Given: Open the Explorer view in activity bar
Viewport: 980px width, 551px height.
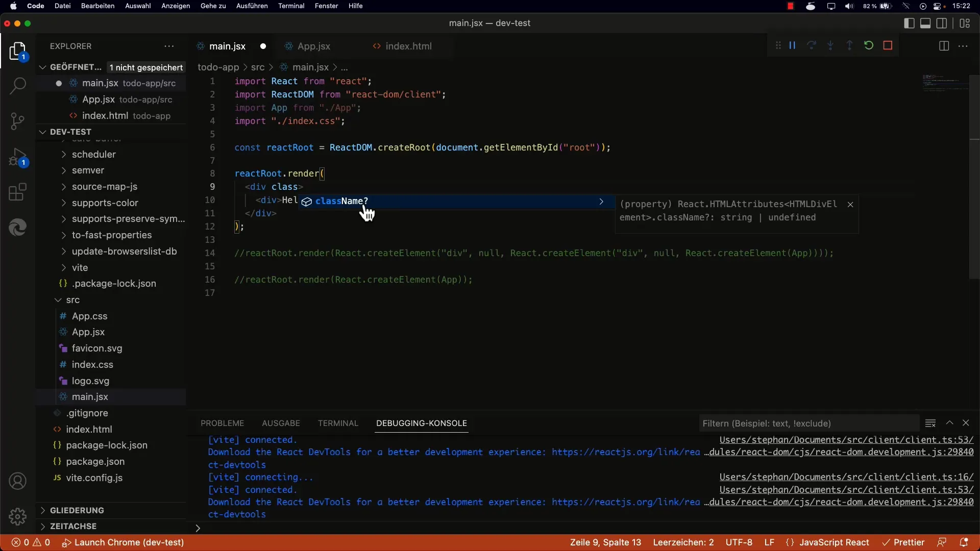Looking at the screenshot, I should [x=17, y=52].
